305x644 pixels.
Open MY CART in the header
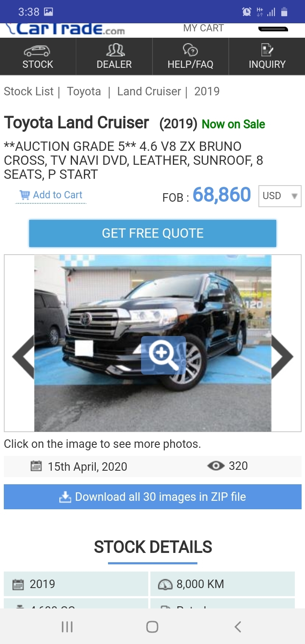click(x=203, y=28)
